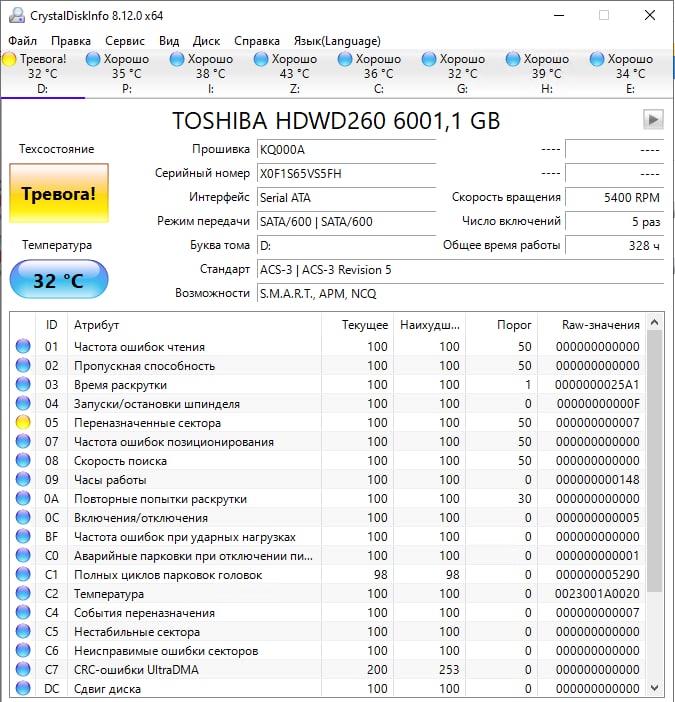This screenshot has height=702, width=675.
Task: Click status icon for attribute C0
Action: pos(23,555)
